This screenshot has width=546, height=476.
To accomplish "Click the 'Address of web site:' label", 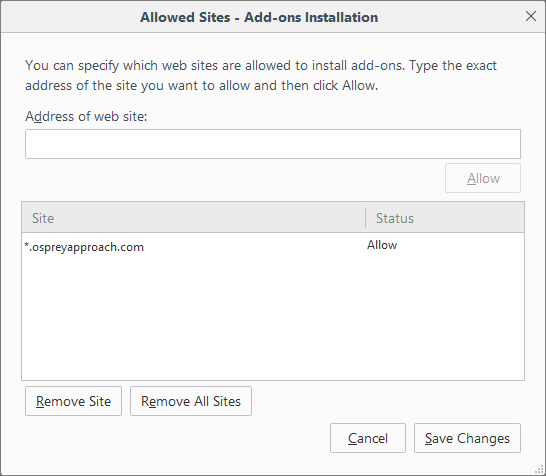I will click(x=86, y=116).
